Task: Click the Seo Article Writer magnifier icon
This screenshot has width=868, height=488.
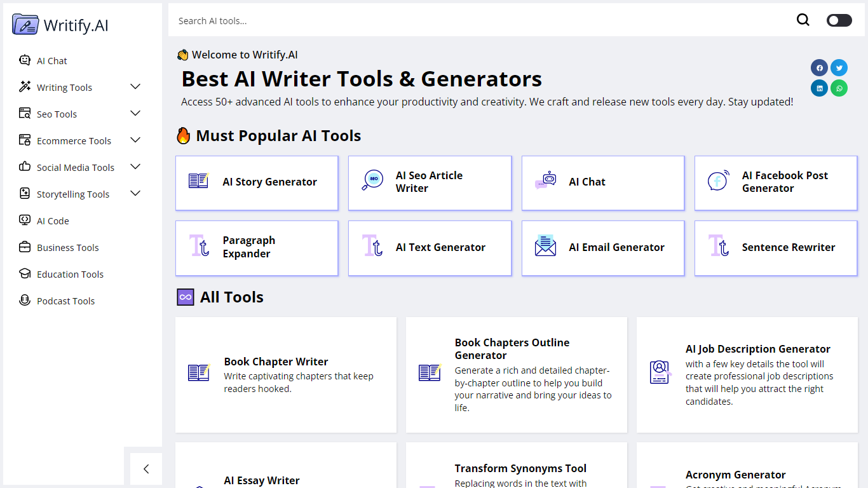Action: click(372, 180)
